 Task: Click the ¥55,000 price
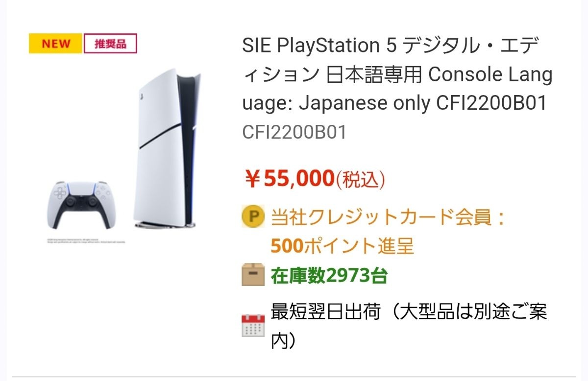coord(289,179)
